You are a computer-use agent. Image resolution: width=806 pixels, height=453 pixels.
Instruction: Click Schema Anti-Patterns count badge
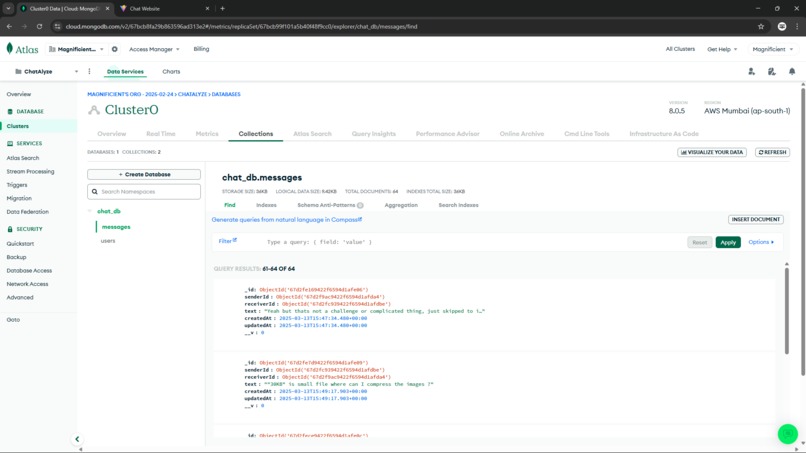click(x=360, y=205)
